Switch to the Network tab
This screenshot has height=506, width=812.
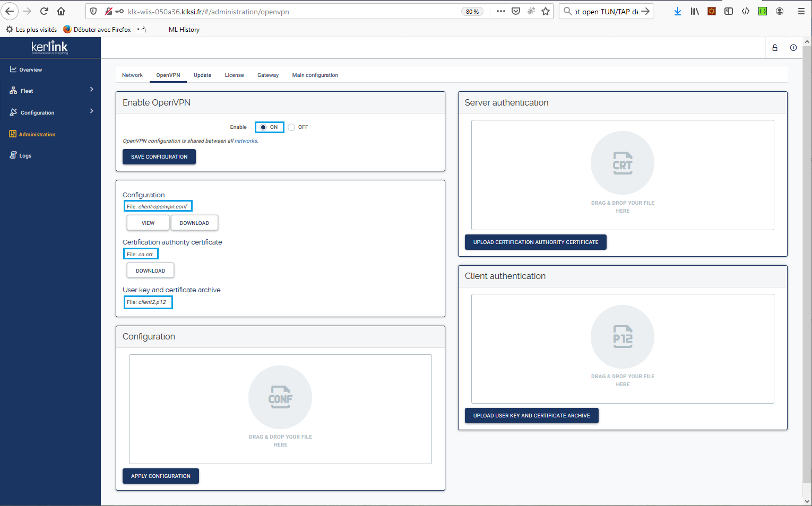(132, 75)
